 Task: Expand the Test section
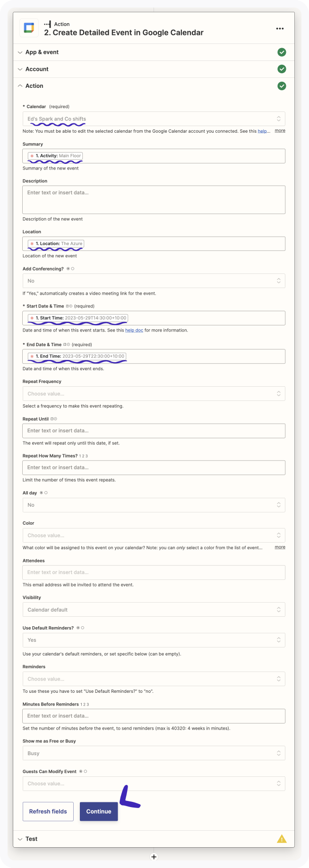(x=154, y=839)
